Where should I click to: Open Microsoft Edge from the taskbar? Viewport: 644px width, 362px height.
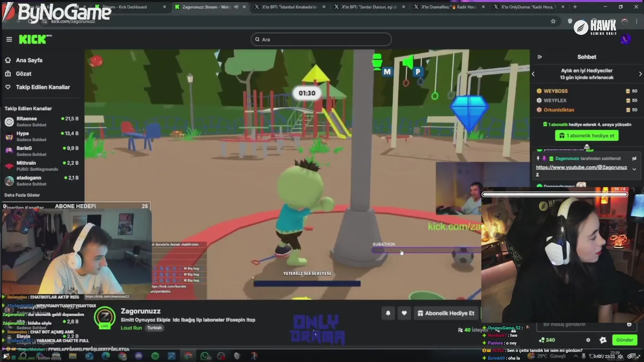[x=106, y=356]
